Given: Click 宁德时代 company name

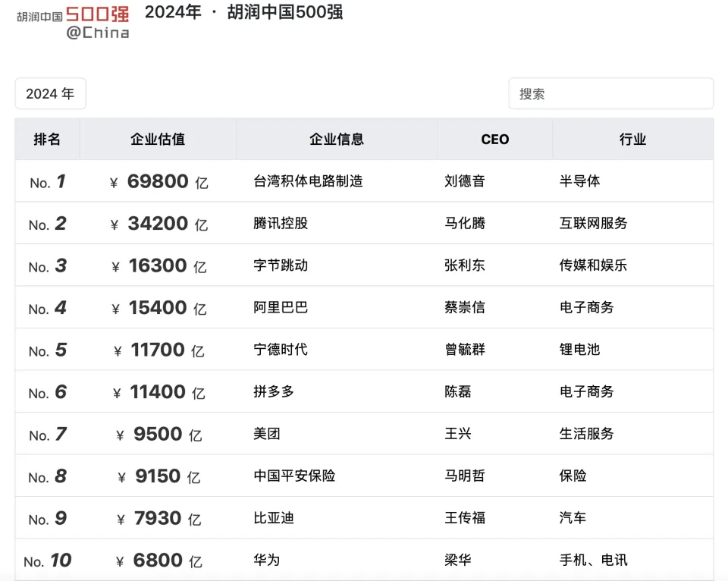Looking at the screenshot, I should tap(281, 349).
